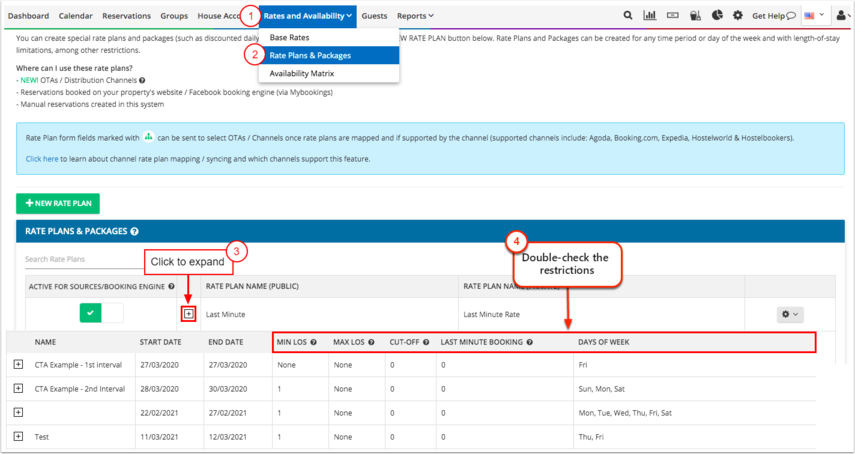Click the user account icon
Image resolution: width=855 pixels, height=454 pixels.
[x=840, y=16]
